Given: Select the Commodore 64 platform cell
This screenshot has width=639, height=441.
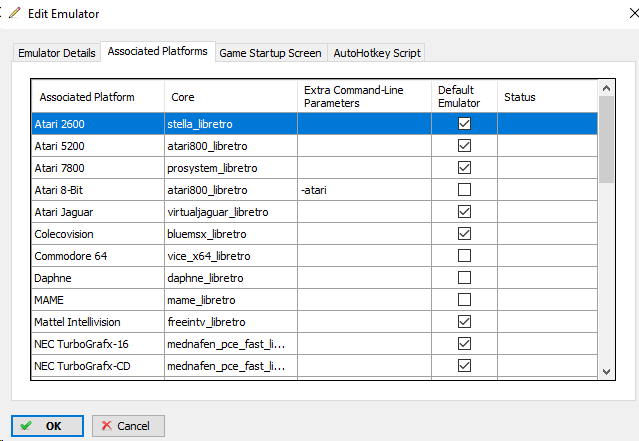Looking at the screenshot, I should click(x=98, y=256).
